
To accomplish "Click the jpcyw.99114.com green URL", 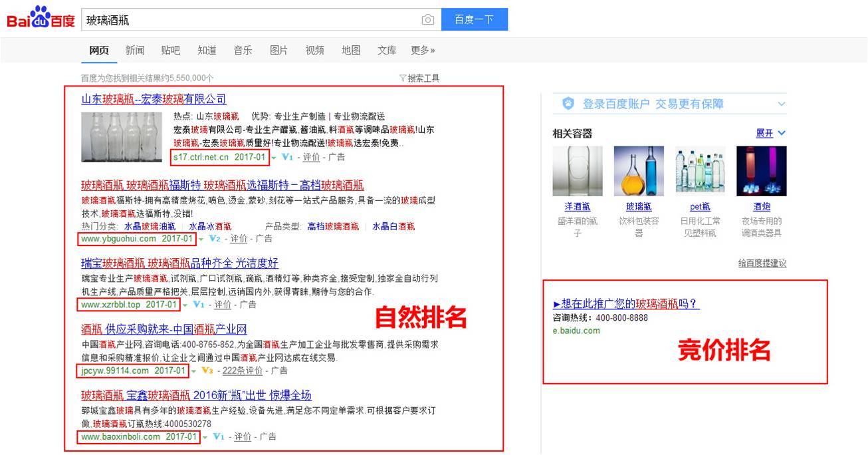I will click(x=115, y=371).
